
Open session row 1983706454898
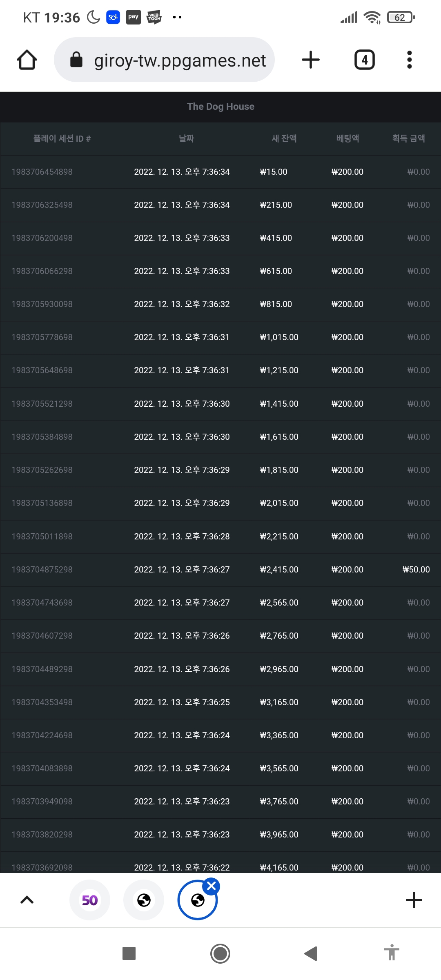pyautogui.click(x=220, y=172)
